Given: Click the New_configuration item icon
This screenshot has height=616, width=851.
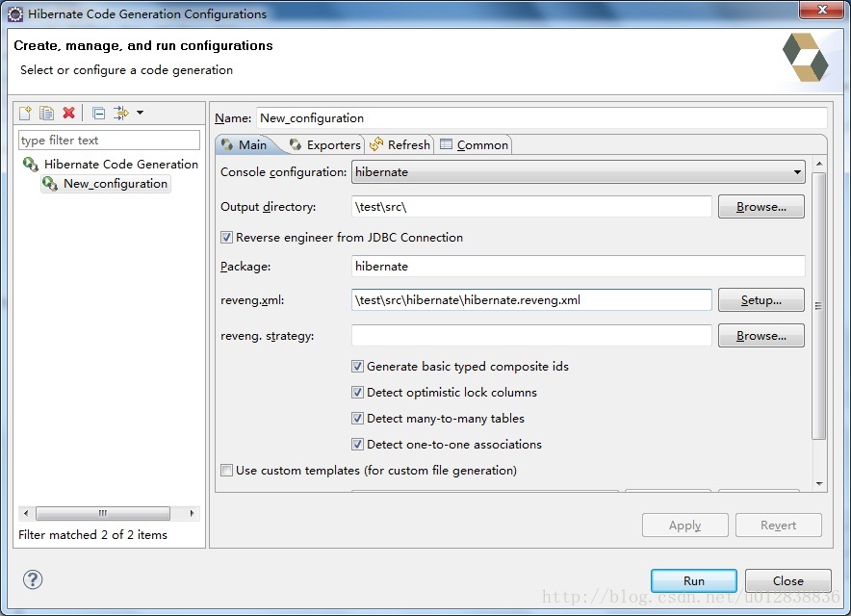Looking at the screenshot, I should tap(50, 184).
